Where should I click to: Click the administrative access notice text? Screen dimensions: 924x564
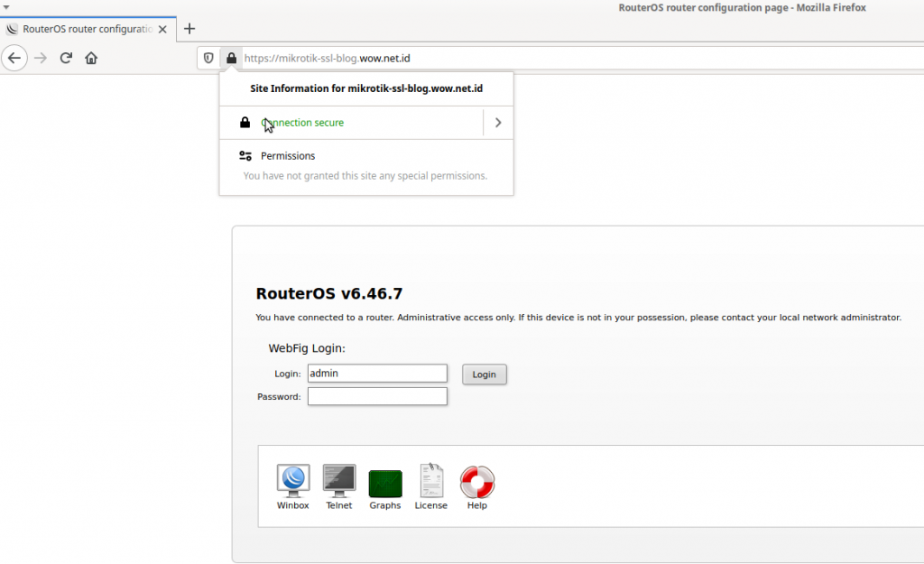click(x=578, y=317)
